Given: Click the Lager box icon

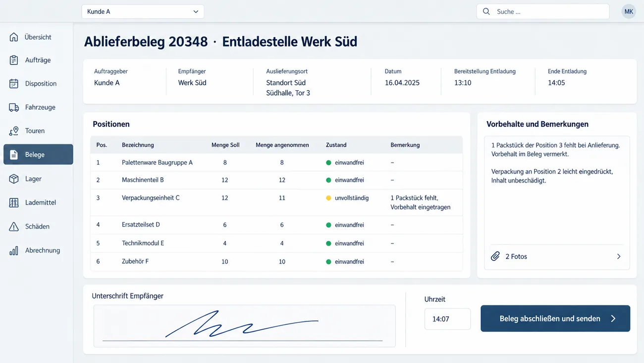Looking at the screenshot, I should pos(14,179).
